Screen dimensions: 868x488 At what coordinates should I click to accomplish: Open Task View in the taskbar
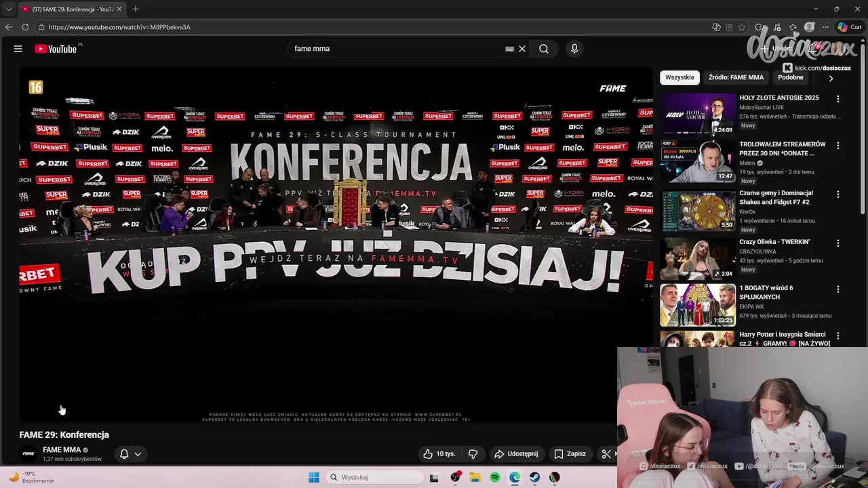click(x=434, y=477)
